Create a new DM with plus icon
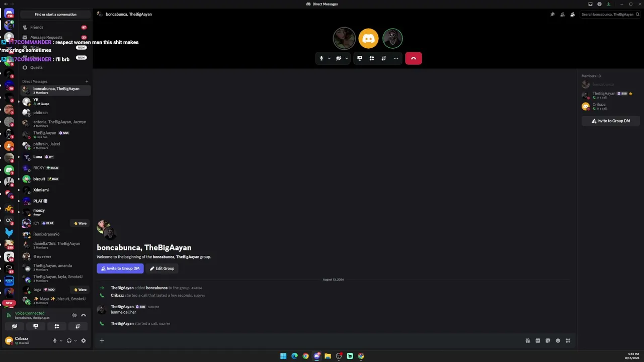644x362 pixels. [87, 81]
